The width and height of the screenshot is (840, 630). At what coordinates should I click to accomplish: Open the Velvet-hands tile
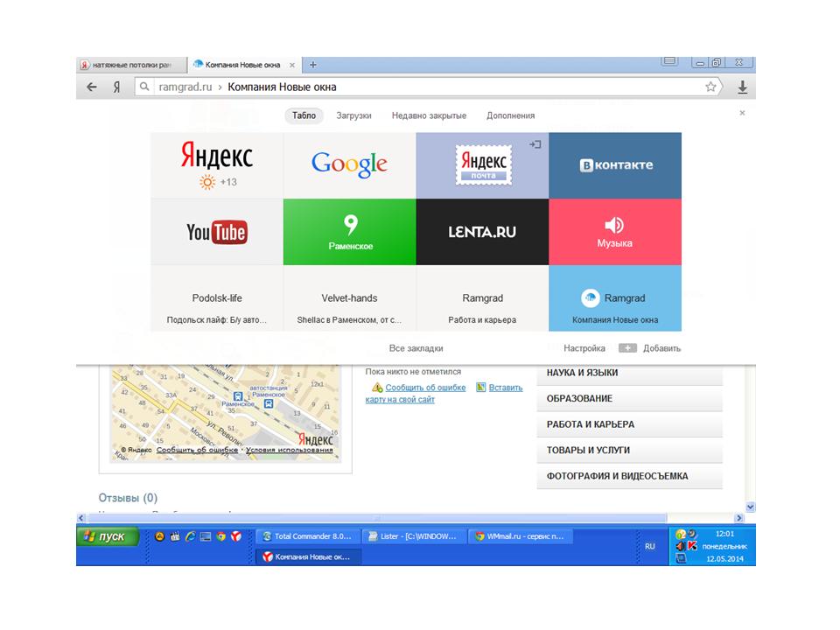pyautogui.click(x=349, y=298)
